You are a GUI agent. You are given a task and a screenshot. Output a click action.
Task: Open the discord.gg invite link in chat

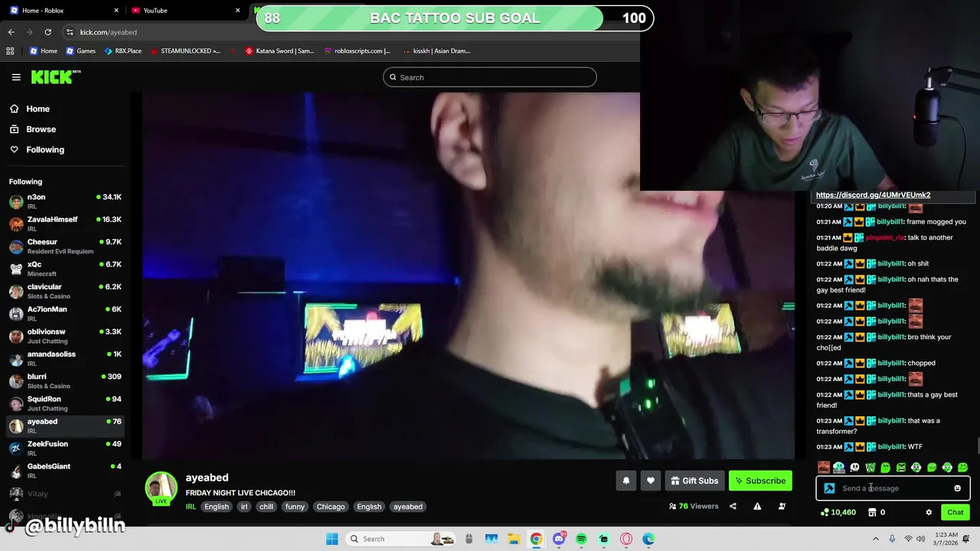pos(873,195)
